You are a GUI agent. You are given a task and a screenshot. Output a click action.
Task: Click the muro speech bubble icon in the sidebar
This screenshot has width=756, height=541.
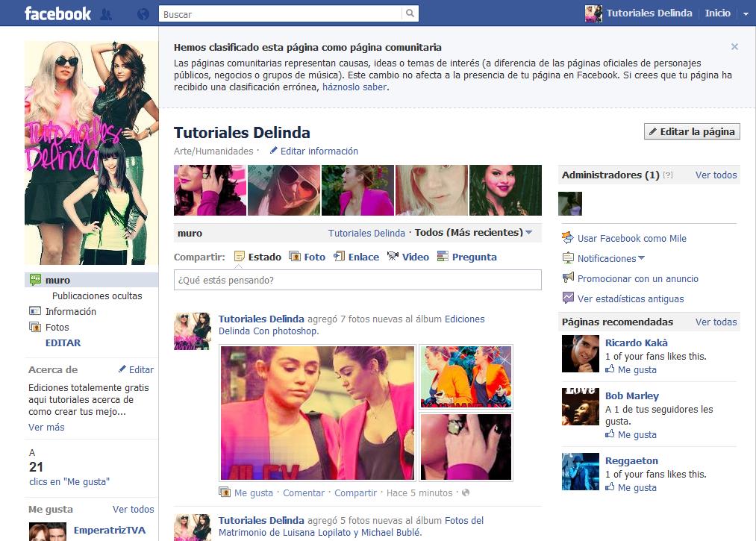(x=35, y=280)
